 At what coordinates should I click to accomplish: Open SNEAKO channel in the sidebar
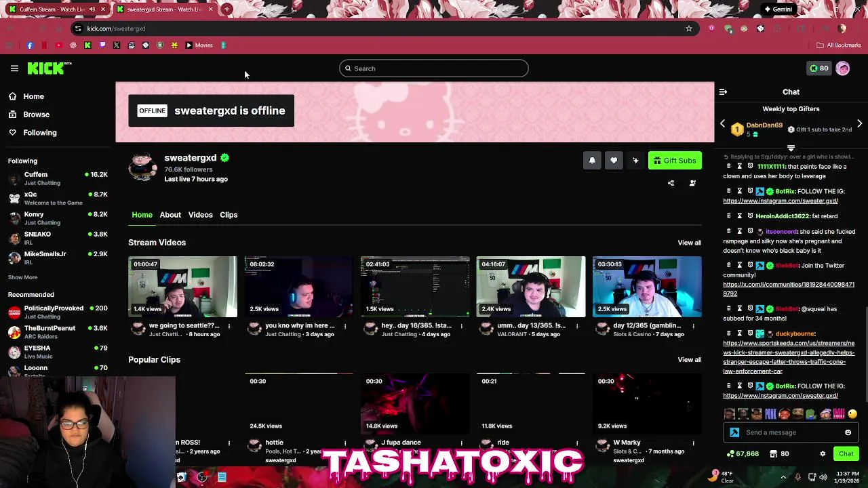point(58,238)
